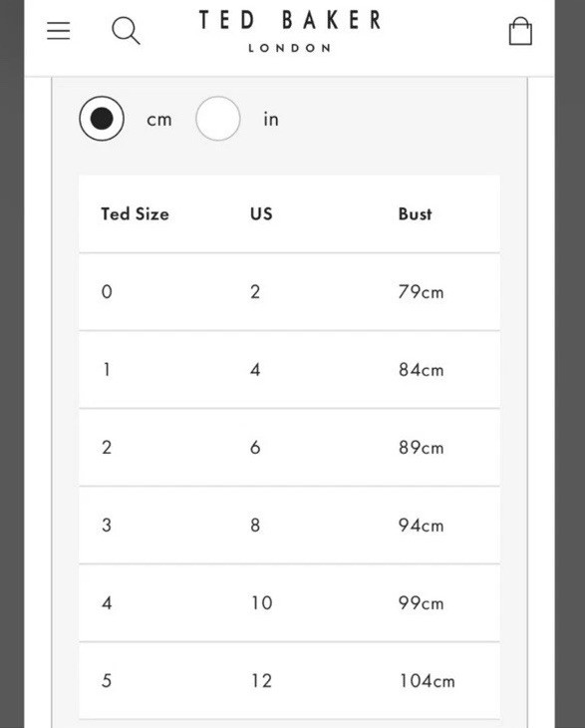Select the Ted Size 0 row
Screen dimensions: 585x728
tap(289, 292)
